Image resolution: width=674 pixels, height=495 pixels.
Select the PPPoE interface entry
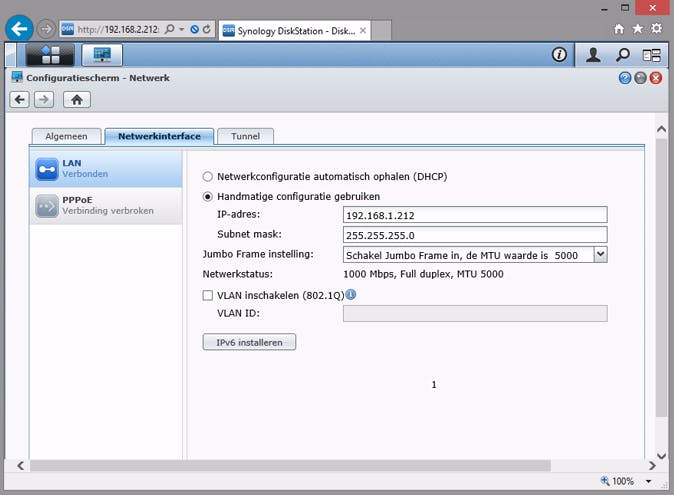click(x=106, y=205)
